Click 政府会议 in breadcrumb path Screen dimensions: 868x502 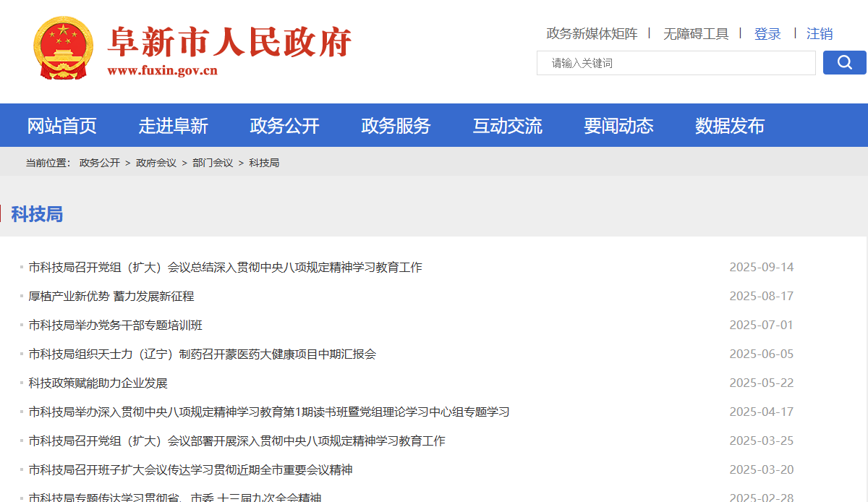coord(156,163)
